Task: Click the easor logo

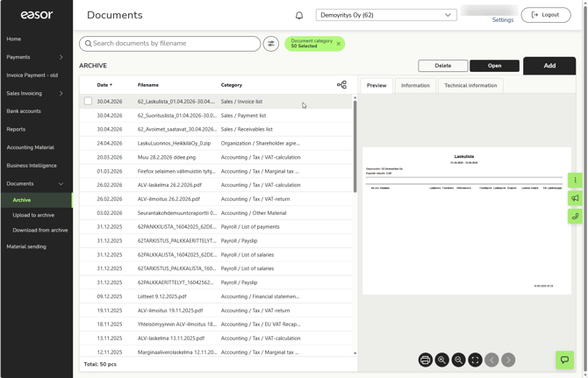Action: (x=37, y=15)
